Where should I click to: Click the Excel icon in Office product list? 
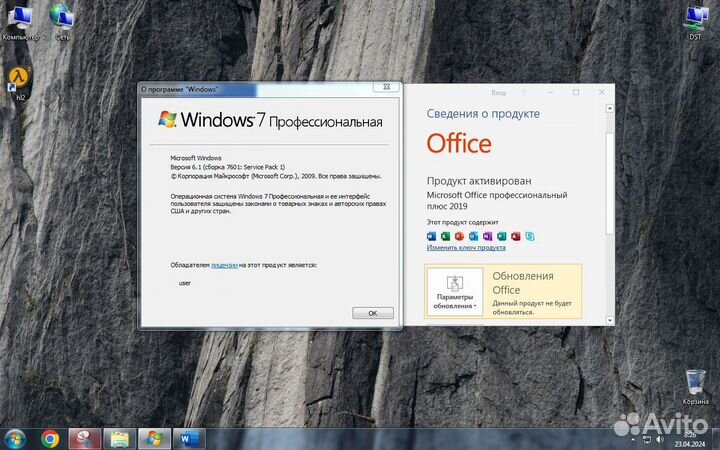point(445,236)
